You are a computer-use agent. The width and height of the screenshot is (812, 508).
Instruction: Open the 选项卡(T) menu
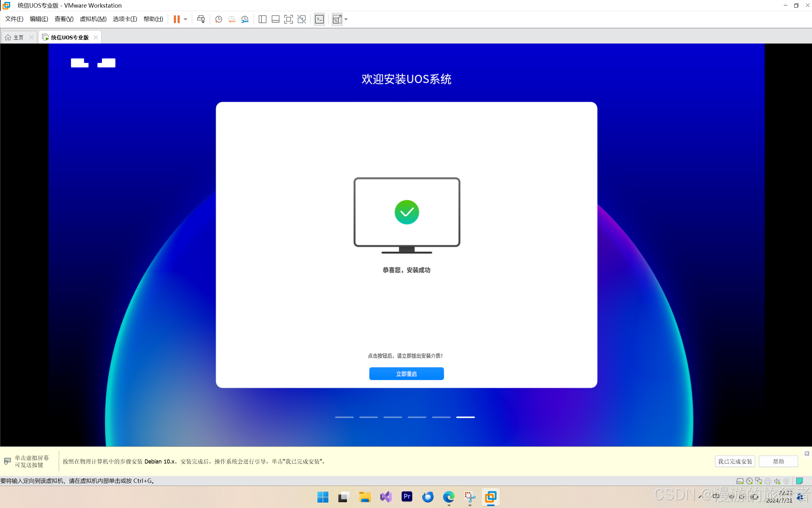(x=125, y=19)
